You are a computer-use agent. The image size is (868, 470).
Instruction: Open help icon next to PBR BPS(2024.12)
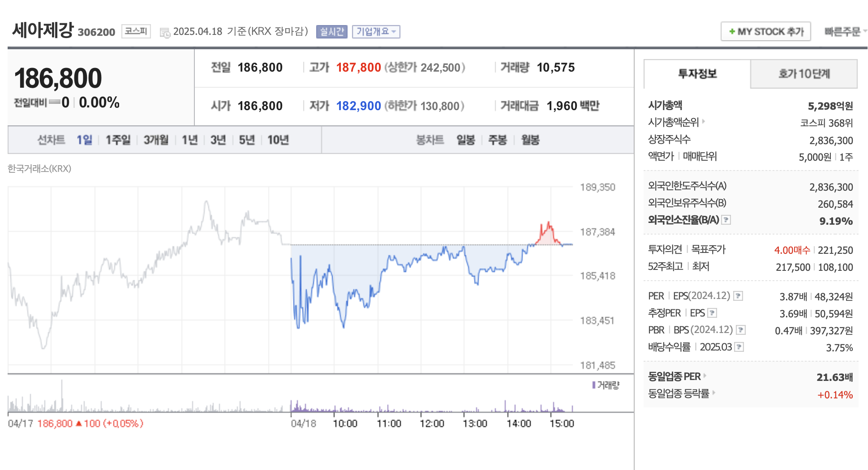[741, 330]
